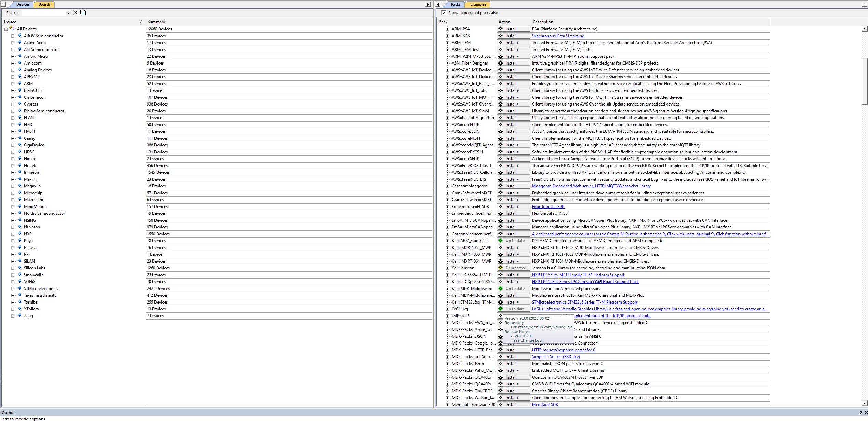Open the Memfault SDK link
Screen dimensions: 868x421
545,405
